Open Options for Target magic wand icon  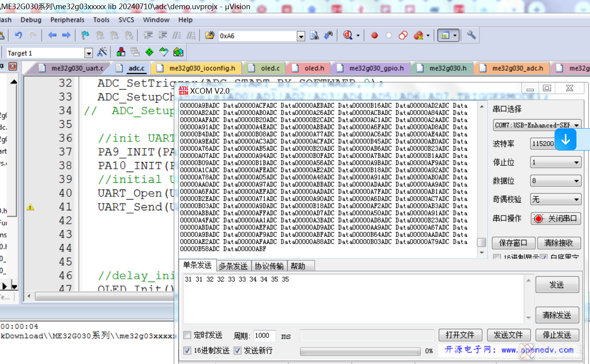click(x=102, y=52)
